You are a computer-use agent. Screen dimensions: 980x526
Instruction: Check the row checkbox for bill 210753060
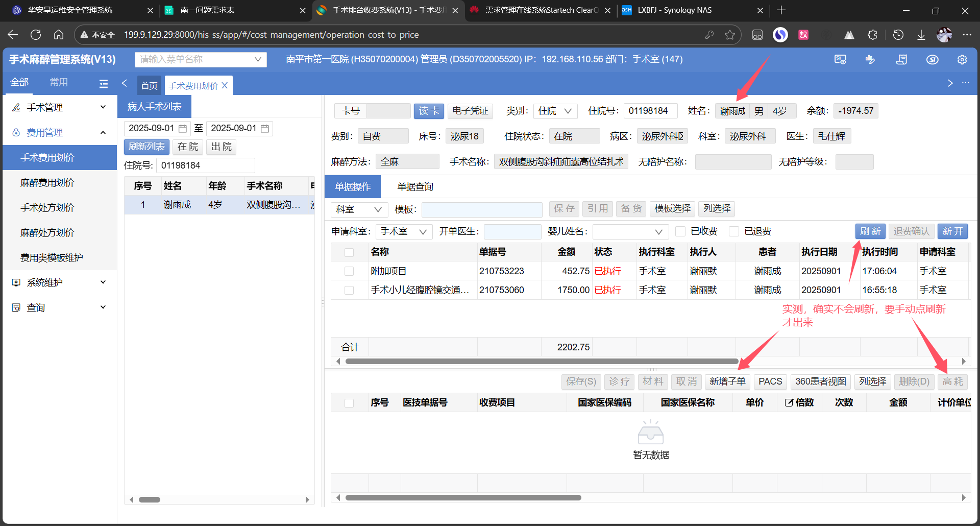point(349,290)
